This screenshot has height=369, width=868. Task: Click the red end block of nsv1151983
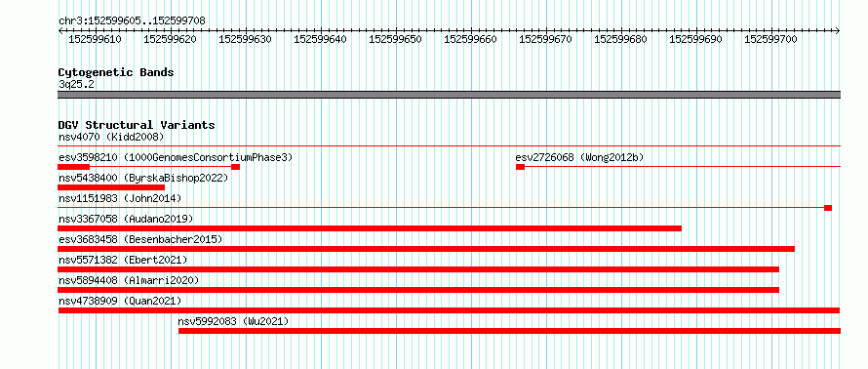(828, 208)
